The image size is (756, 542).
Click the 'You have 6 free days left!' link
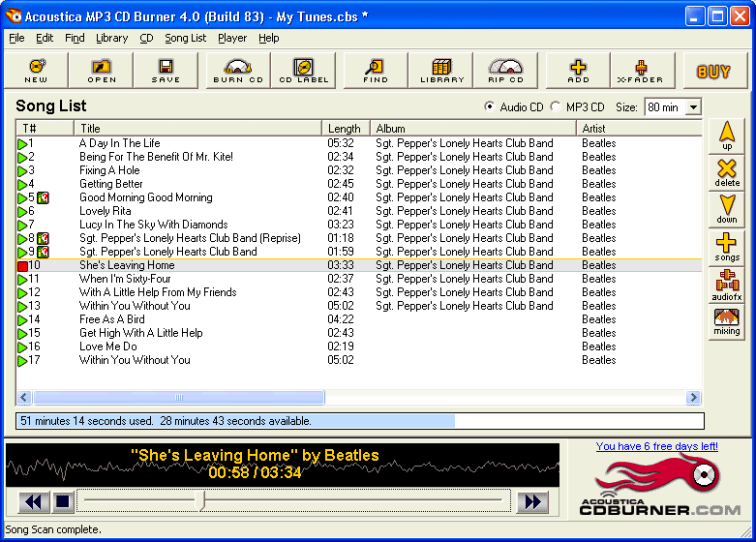click(656, 446)
